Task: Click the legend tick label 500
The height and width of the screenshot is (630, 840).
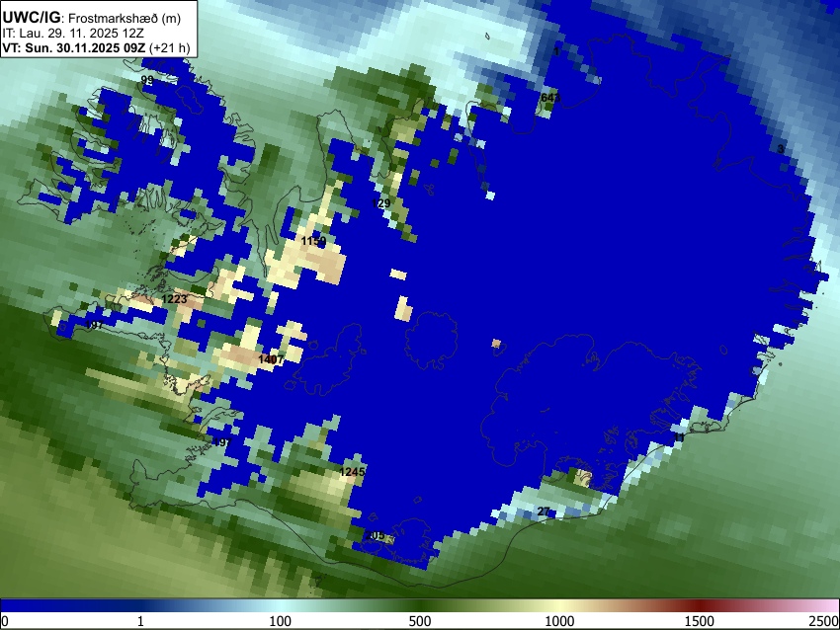Action: 420,621
